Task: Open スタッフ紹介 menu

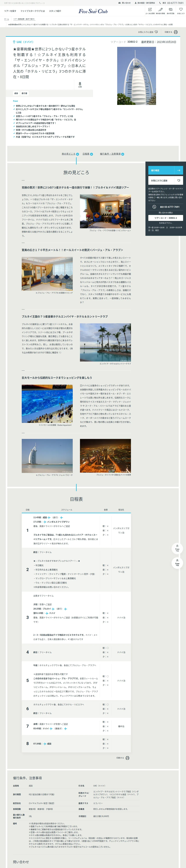Action: 55,11
